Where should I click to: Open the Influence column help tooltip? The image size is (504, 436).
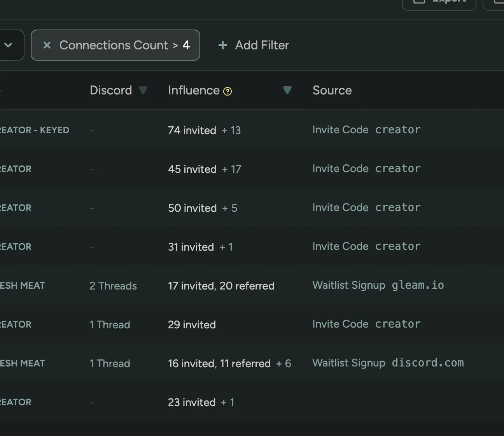pyautogui.click(x=227, y=91)
